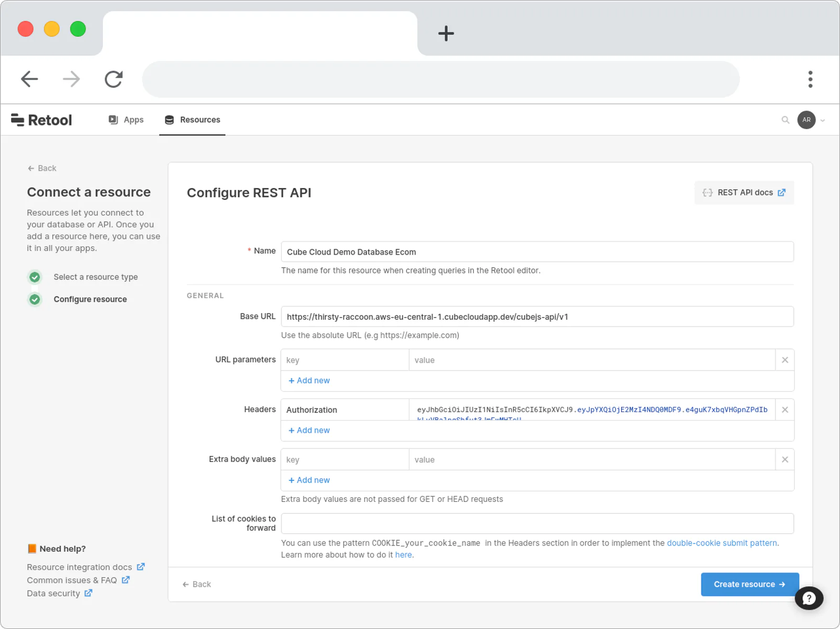Click browser forward arrow
The height and width of the screenshot is (629, 840).
click(x=71, y=79)
